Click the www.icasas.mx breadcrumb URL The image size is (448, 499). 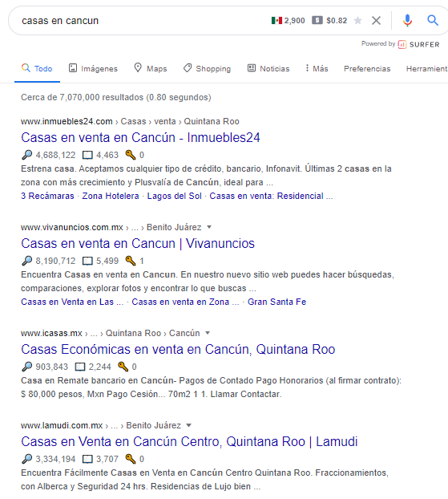click(x=51, y=333)
